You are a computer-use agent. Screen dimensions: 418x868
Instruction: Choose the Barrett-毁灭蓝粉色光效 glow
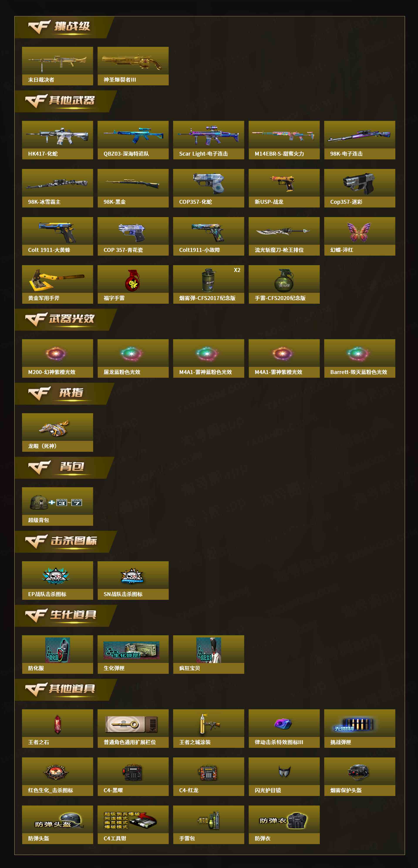coord(360,359)
